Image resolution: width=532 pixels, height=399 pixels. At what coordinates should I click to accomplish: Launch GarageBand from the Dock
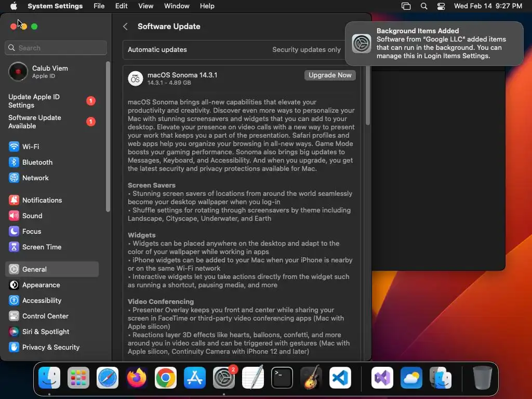(x=311, y=377)
